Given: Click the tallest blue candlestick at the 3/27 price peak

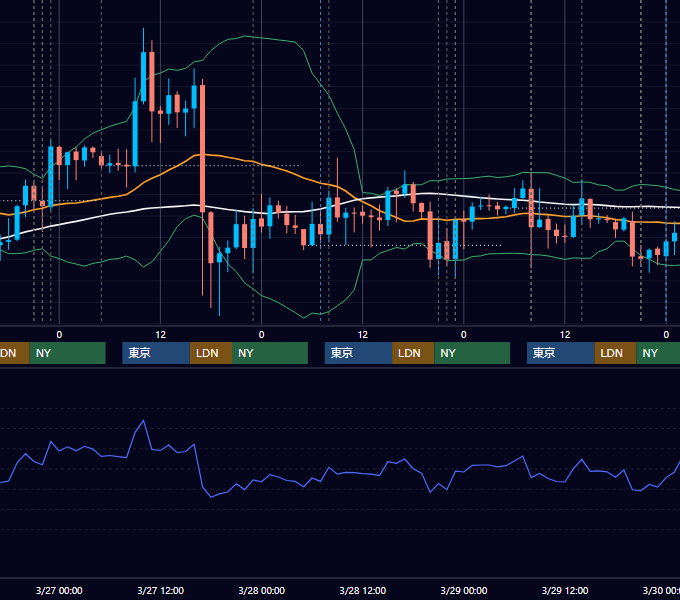Looking at the screenshot, I should pyautogui.click(x=144, y=77).
